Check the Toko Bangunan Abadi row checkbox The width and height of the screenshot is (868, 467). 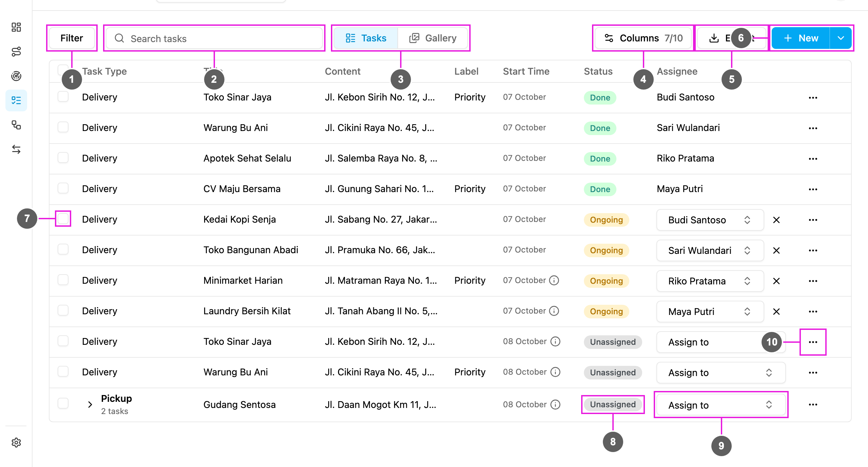[63, 249]
